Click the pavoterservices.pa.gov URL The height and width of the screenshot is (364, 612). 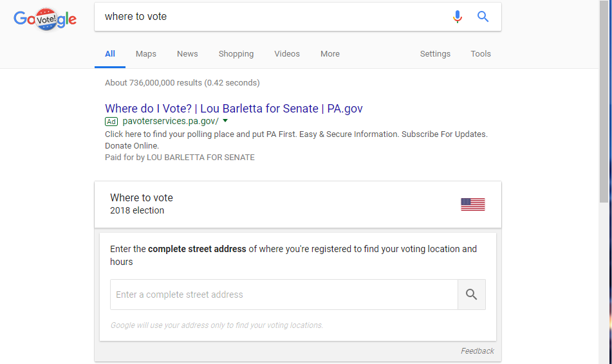(x=171, y=122)
